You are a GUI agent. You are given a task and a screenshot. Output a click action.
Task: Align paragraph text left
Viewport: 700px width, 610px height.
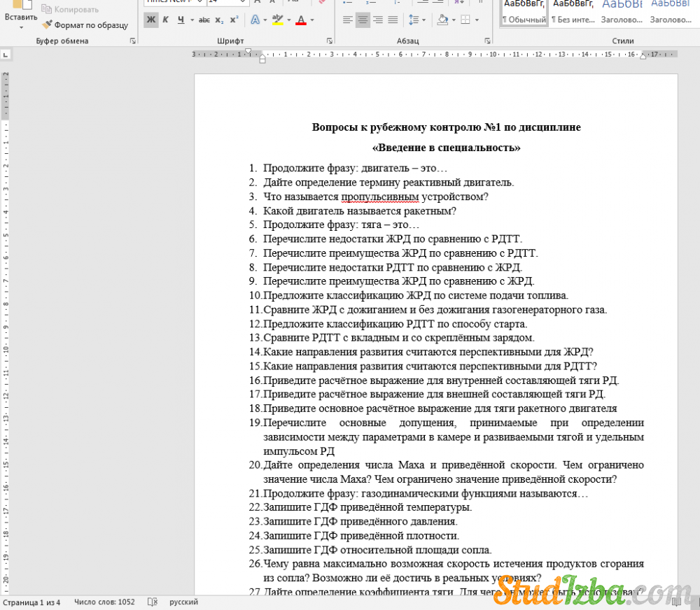click(347, 20)
